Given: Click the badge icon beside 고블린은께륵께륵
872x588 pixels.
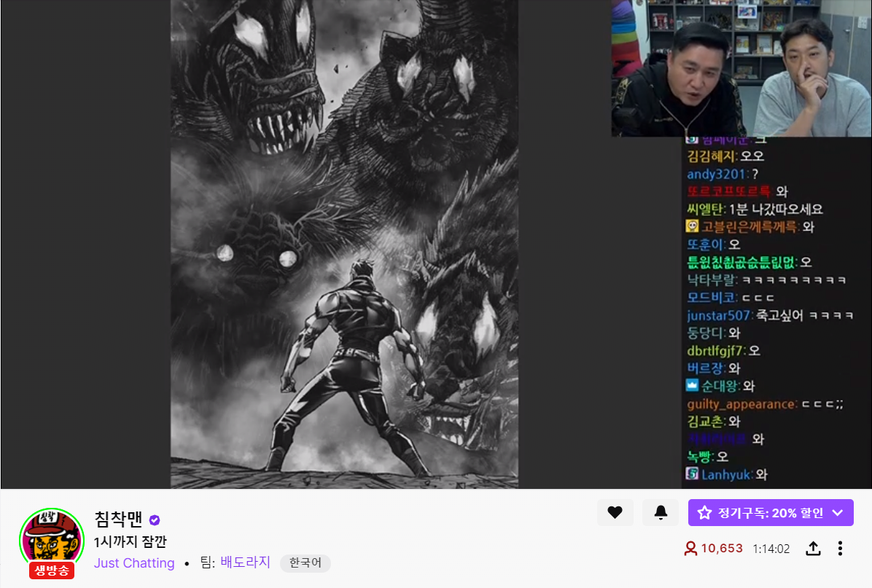Looking at the screenshot, I should pos(692,226).
